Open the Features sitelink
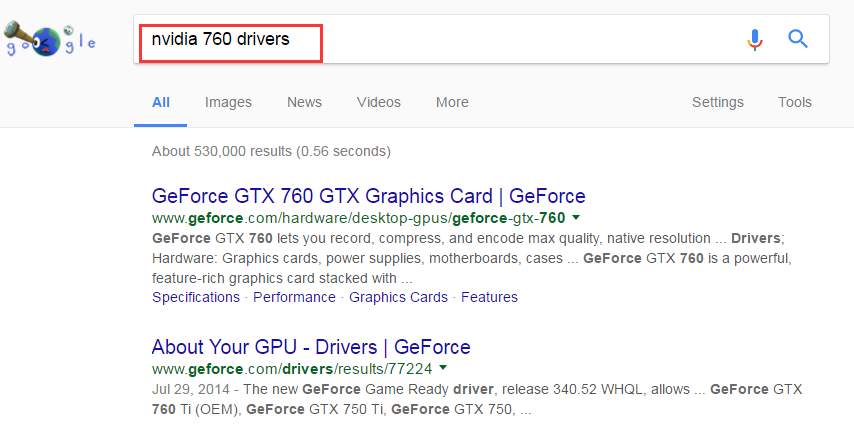 489,297
